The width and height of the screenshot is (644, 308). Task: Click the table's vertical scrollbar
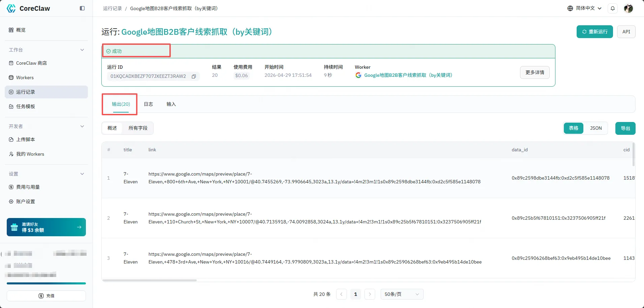point(634,154)
